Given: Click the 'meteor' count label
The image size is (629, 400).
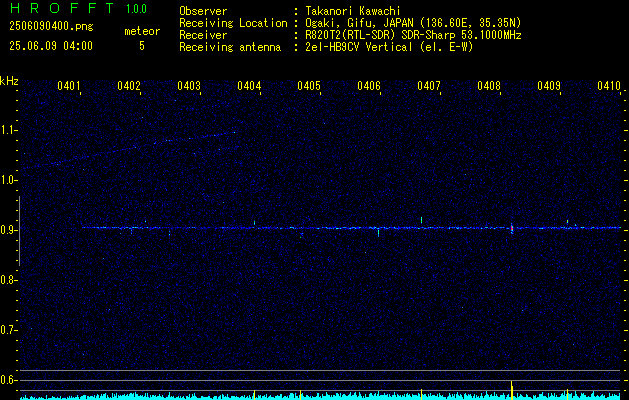Looking at the screenshot, I should [x=142, y=31].
